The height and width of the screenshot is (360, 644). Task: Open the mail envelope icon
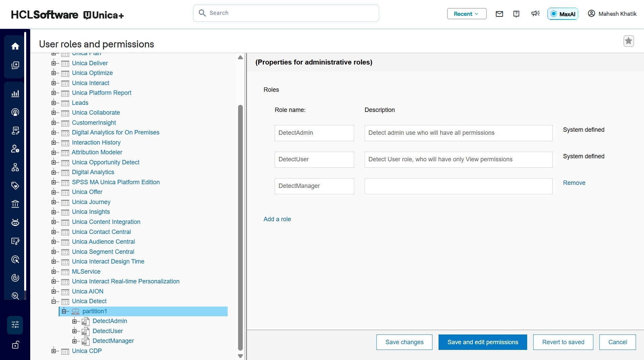pos(499,14)
